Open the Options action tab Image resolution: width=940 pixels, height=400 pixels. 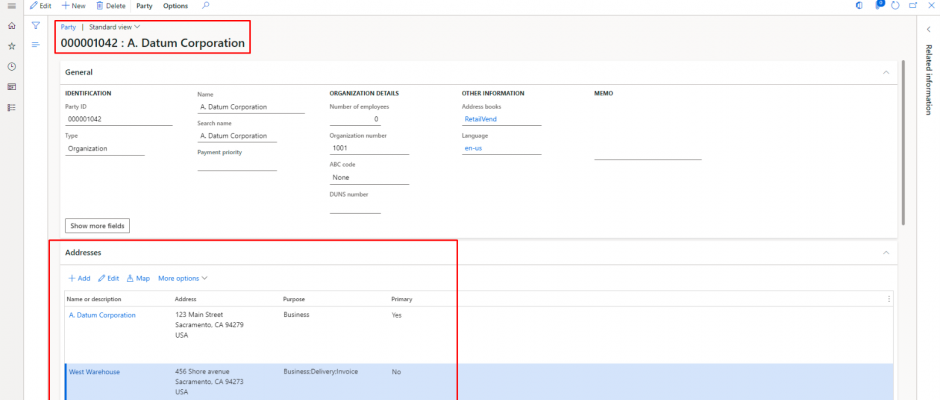click(x=175, y=5)
